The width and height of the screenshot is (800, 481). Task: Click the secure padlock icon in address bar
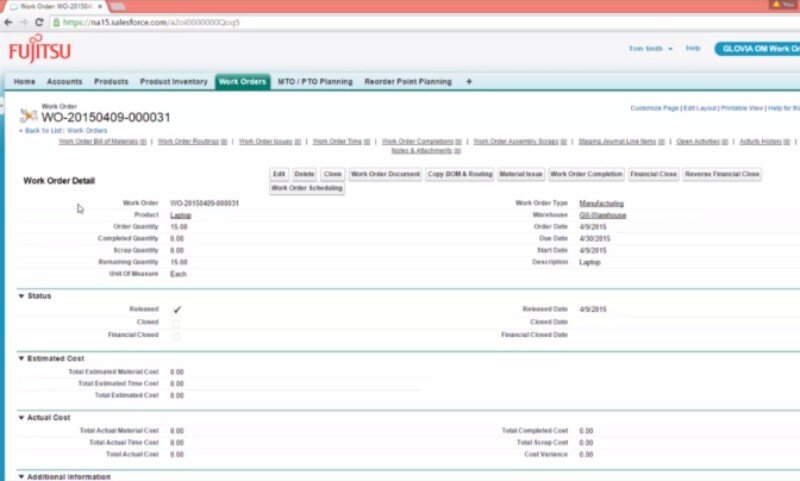pyautogui.click(x=56, y=21)
